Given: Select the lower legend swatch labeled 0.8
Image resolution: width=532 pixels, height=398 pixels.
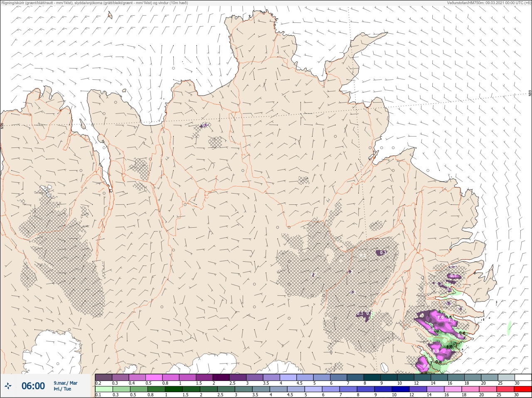Looking at the screenshot, I should 156,389.
